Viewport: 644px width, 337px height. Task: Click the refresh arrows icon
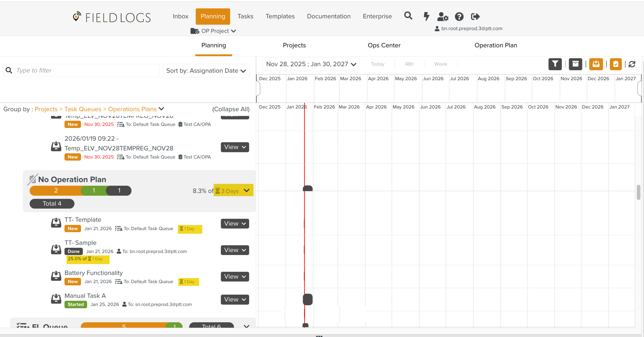coord(632,64)
